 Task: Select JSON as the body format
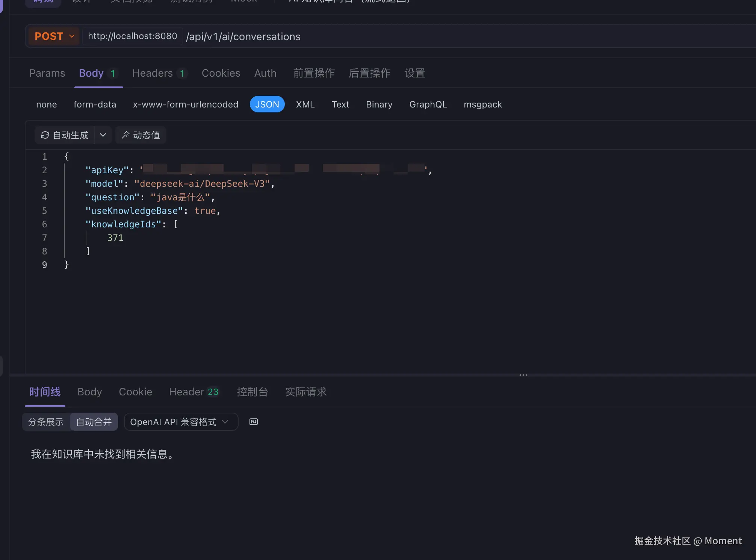[267, 104]
